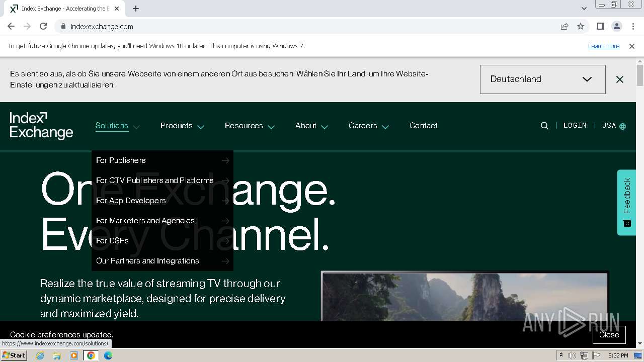Show hidden system tray icons
644x362 pixels.
tap(561, 355)
